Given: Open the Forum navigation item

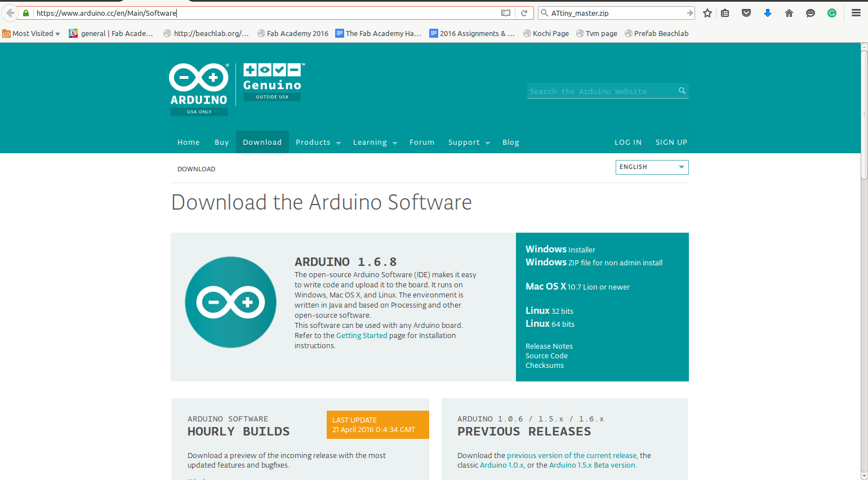Looking at the screenshot, I should 422,142.
